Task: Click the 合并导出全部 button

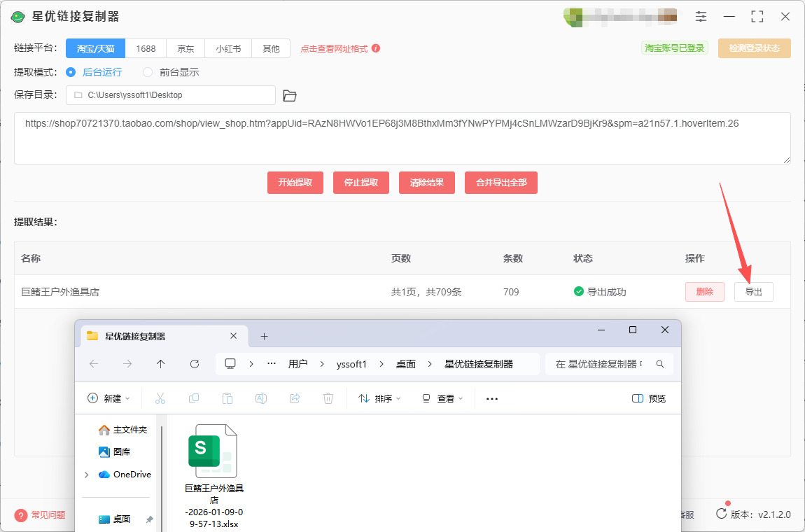Action: (501, 183)
